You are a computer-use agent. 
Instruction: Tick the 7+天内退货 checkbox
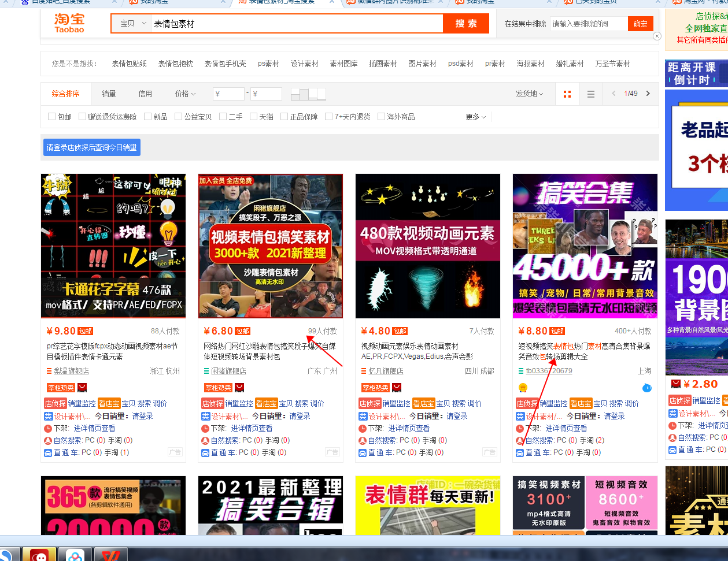pos(328,117)
